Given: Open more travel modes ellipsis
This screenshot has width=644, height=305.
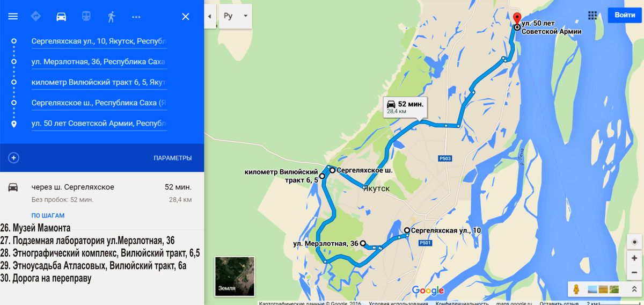Looking at the screenshot, I should point(136,17).
